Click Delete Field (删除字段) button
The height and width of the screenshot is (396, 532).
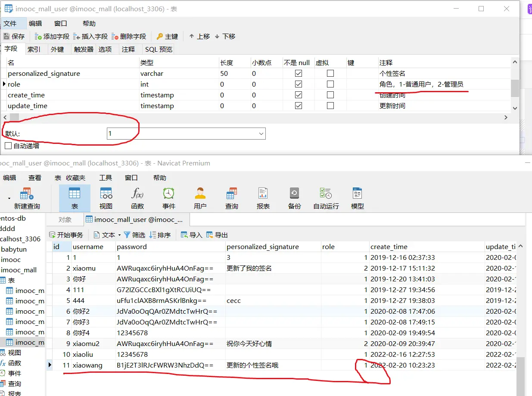tap(129, 37)
